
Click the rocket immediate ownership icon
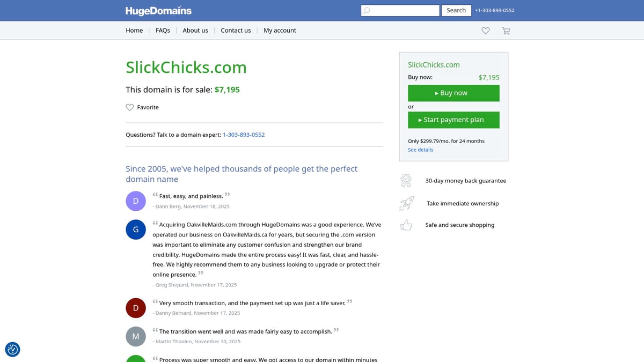(406, 203)
